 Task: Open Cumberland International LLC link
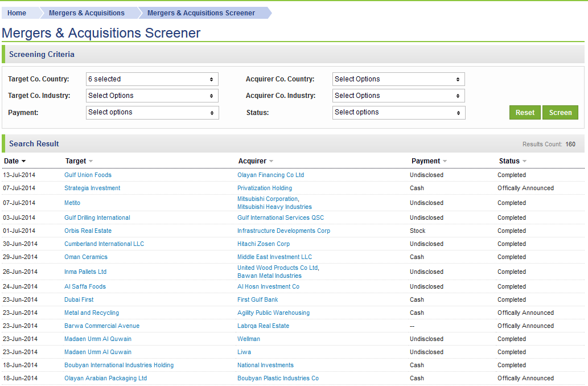tap(104, 244)
